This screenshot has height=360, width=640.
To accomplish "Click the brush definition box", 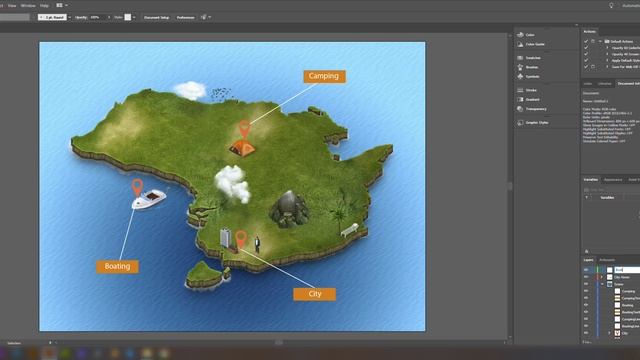I will point(52,17).
